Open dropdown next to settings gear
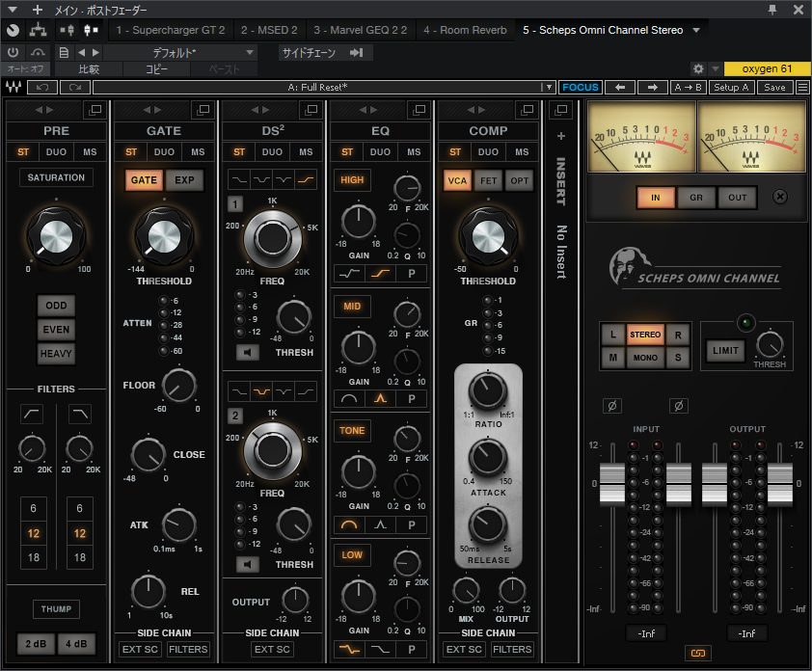Screen dimensions: 812x671 pos(716,68)
